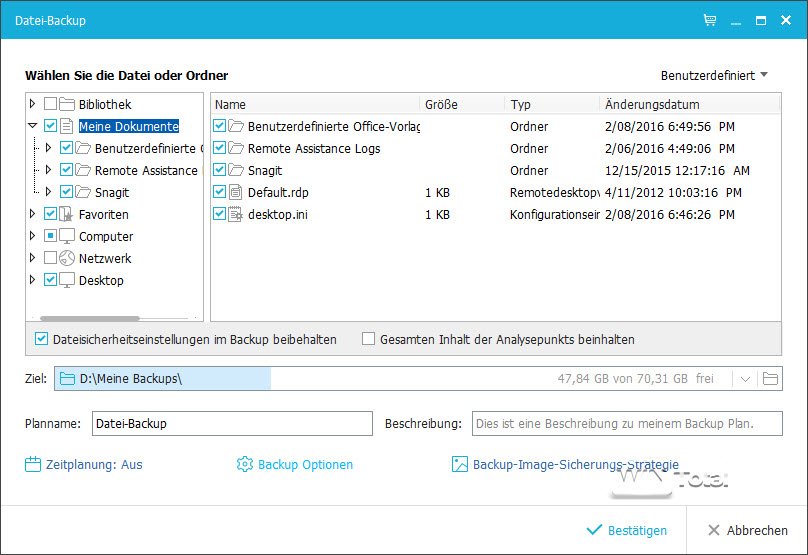
Task: Uncheck Favoriten checkbox
Action: [50, 214]
